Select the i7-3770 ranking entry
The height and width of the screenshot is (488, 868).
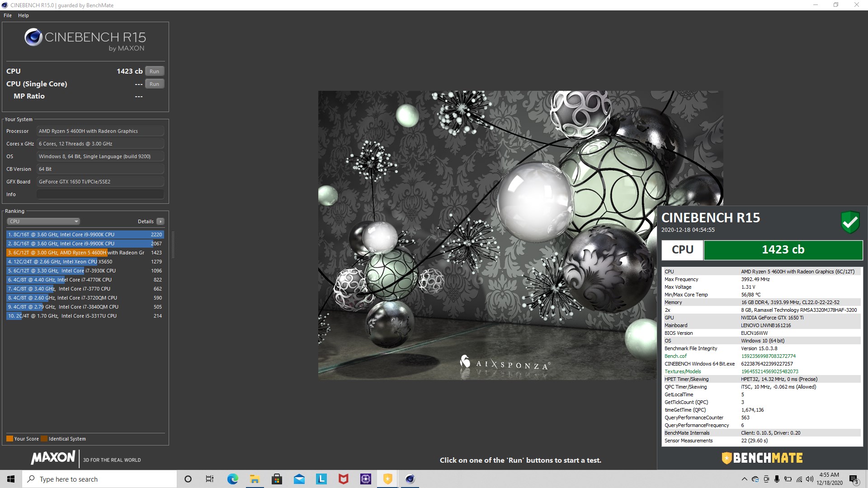click(85, 289)
